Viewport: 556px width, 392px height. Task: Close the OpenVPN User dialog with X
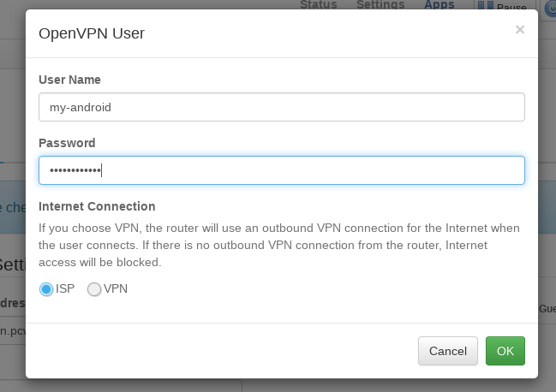519,30
